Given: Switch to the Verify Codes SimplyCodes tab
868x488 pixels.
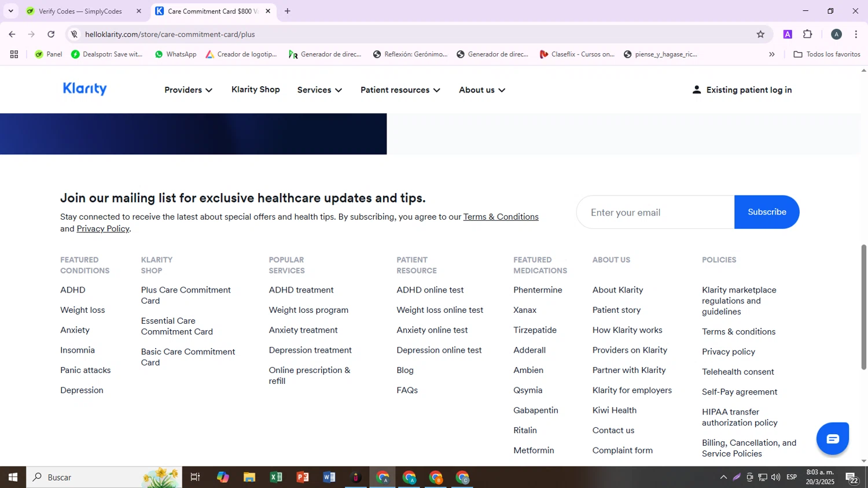Looking at the screenshot, I should click(x=85, y=11).
